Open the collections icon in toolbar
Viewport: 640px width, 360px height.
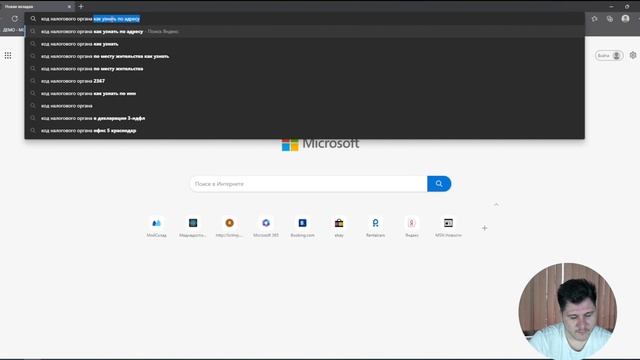(x=610, y=19)
